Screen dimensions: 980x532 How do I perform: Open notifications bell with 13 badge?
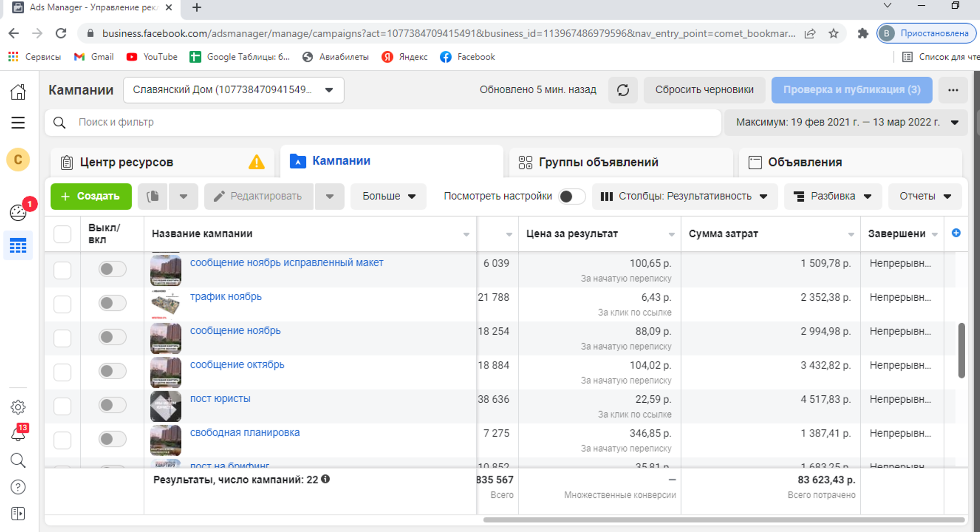point(18,434)
